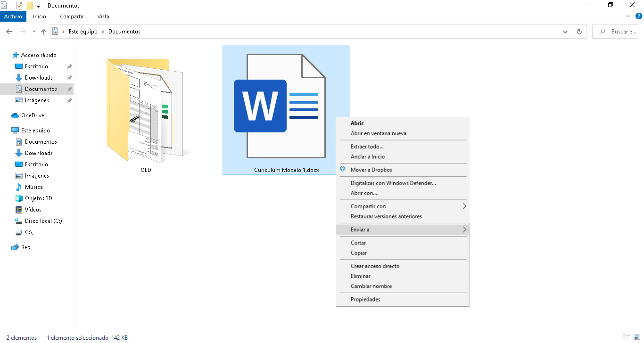
Task: Switch to details view in status bar
Action: [x=627, y=337]
